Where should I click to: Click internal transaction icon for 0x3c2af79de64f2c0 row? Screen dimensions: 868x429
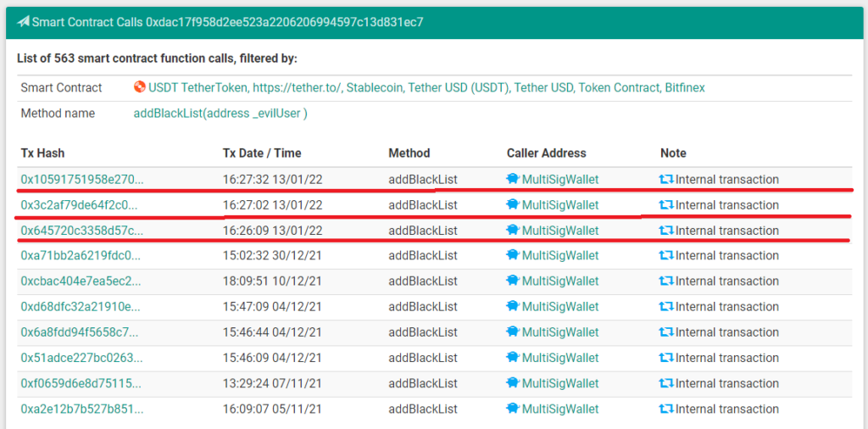[666, 205]
